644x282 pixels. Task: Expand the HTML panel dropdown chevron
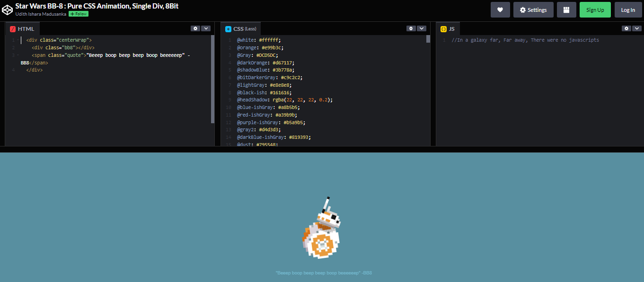pyautogui.click(x=206, y=28)
